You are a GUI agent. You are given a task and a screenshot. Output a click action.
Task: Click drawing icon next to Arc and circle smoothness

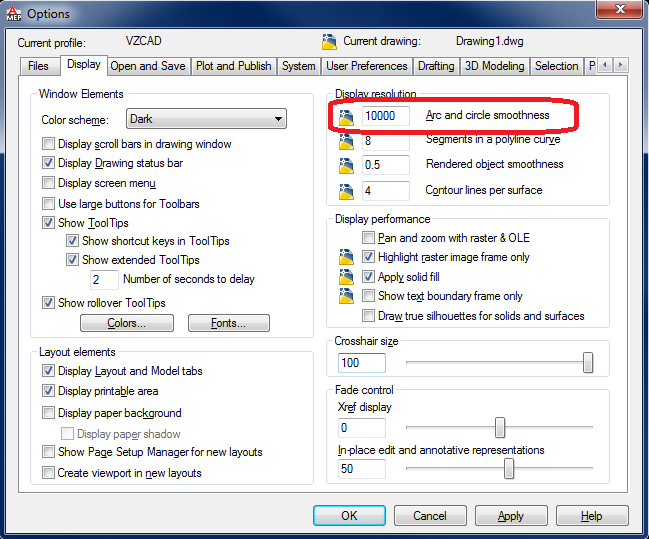pyautogui.click(x=346, y=118)
